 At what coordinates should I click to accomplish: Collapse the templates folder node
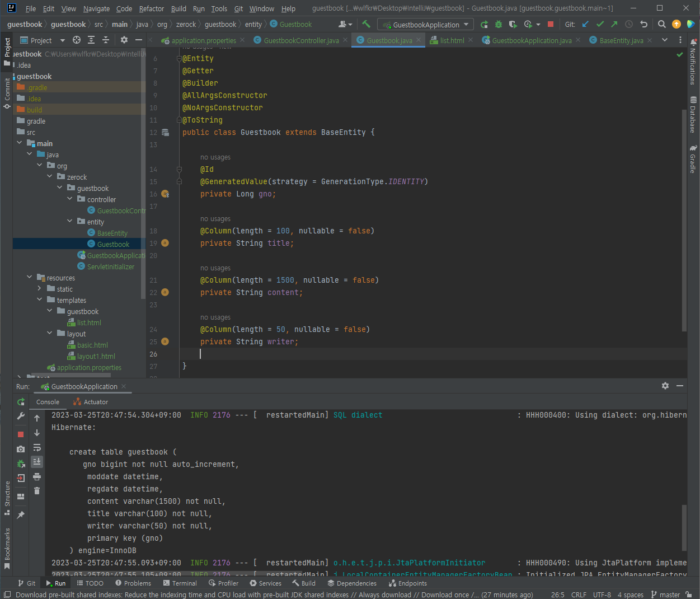pyautogui.click(x=40, y=300)
